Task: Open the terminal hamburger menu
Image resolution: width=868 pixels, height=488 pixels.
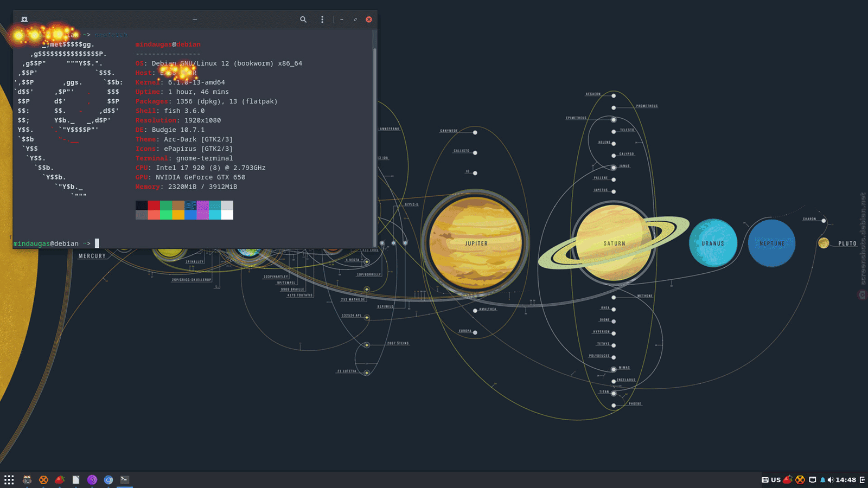Action: [322, 20]
